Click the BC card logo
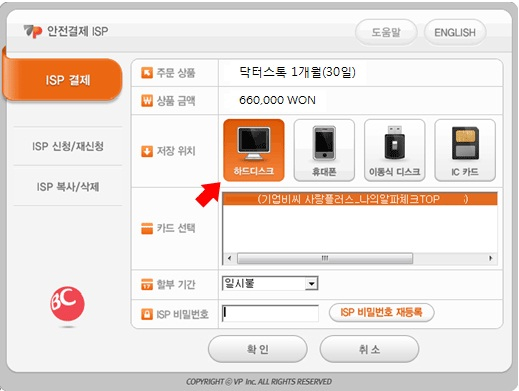 click(x=67, y=304)
